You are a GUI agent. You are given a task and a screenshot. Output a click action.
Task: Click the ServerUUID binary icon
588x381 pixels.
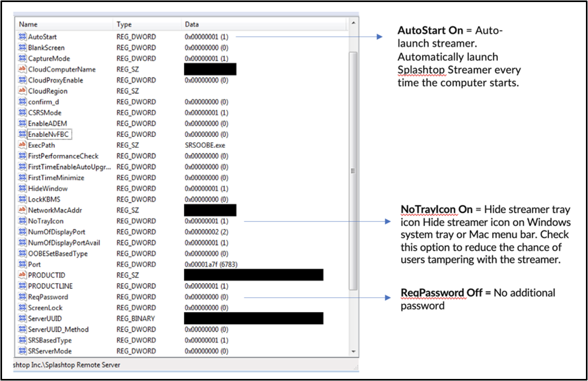click(x=23, y=319)
